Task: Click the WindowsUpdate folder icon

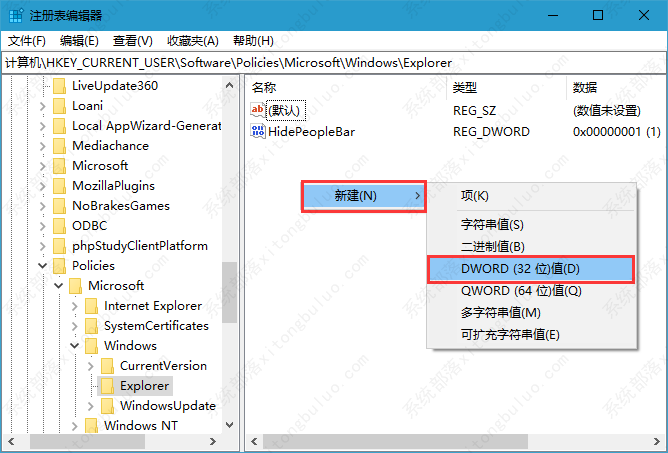Action: coord(108,406)
